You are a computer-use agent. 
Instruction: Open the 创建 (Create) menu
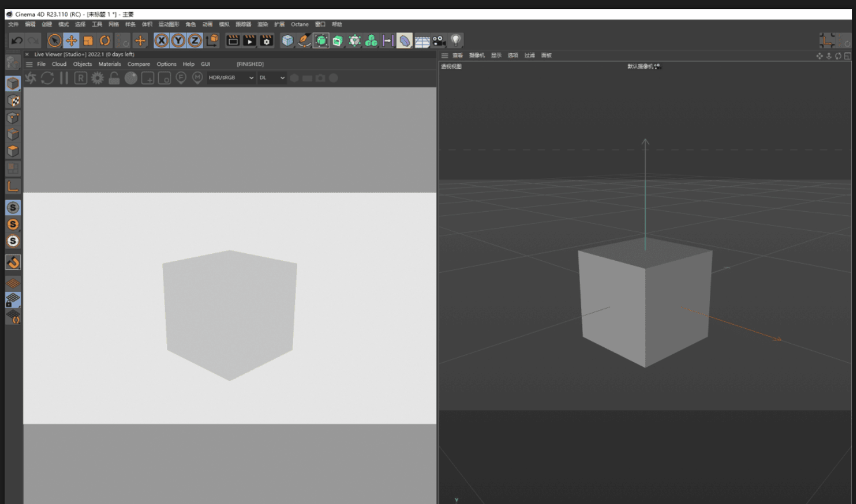(x=47, y=24)
